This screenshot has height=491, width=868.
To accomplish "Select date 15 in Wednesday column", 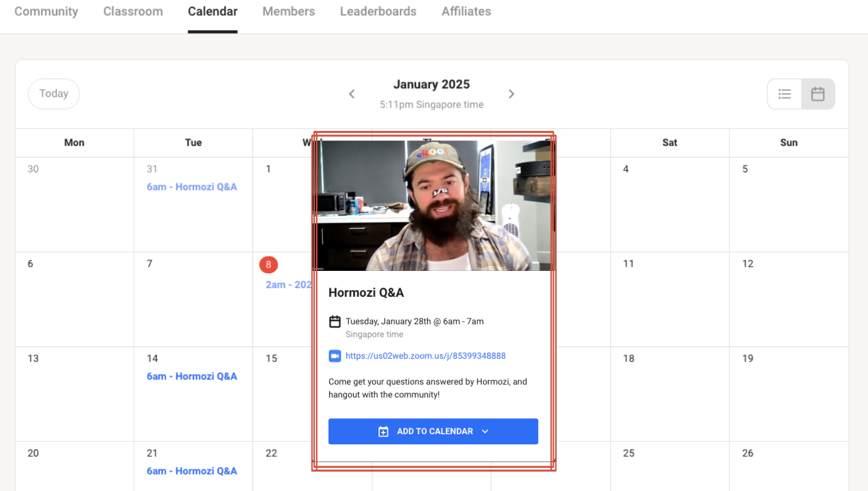I will pyautogui.click(x=271, y=358).
